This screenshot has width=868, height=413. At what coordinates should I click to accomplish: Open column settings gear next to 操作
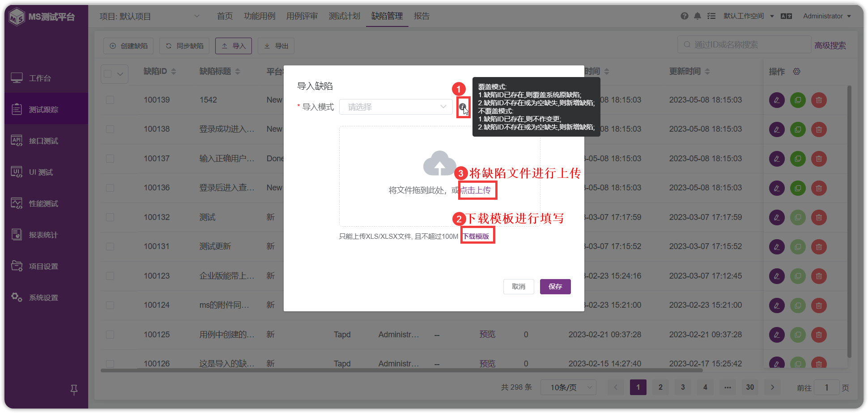coord(796,71)
